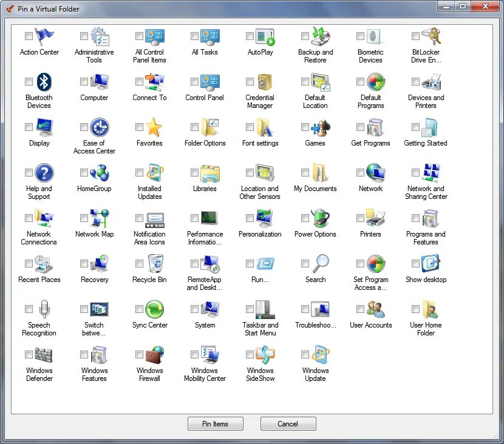
Task: Click the Default Programs icon
Action: click(x=376, y=82)
